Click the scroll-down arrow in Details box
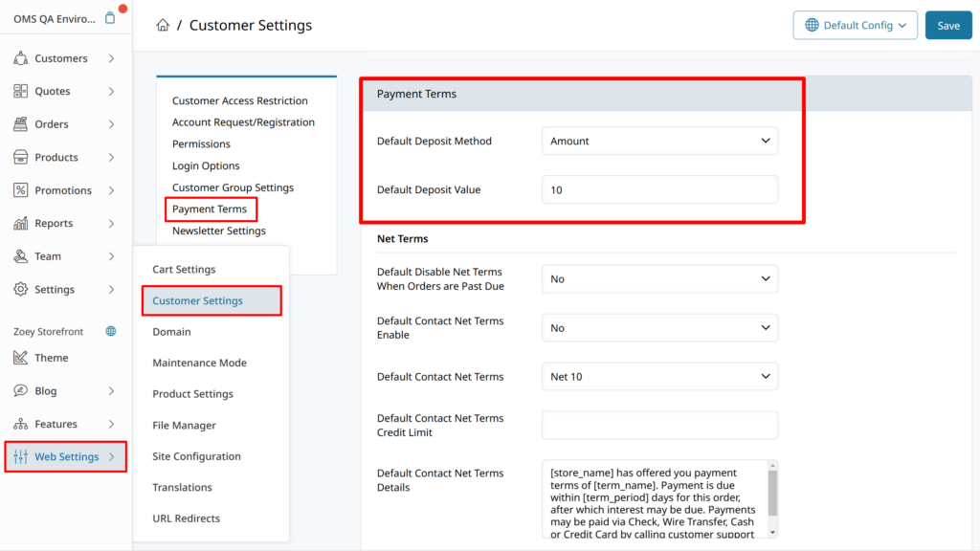The height and width of the screenshot is (551, 980). (x=772, y=533)
